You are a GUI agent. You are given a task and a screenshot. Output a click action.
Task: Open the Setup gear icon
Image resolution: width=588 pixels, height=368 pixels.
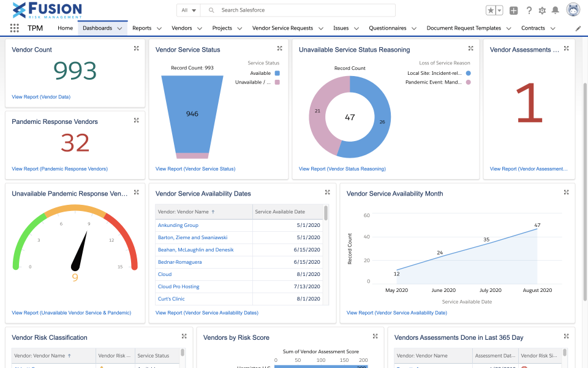543,10
